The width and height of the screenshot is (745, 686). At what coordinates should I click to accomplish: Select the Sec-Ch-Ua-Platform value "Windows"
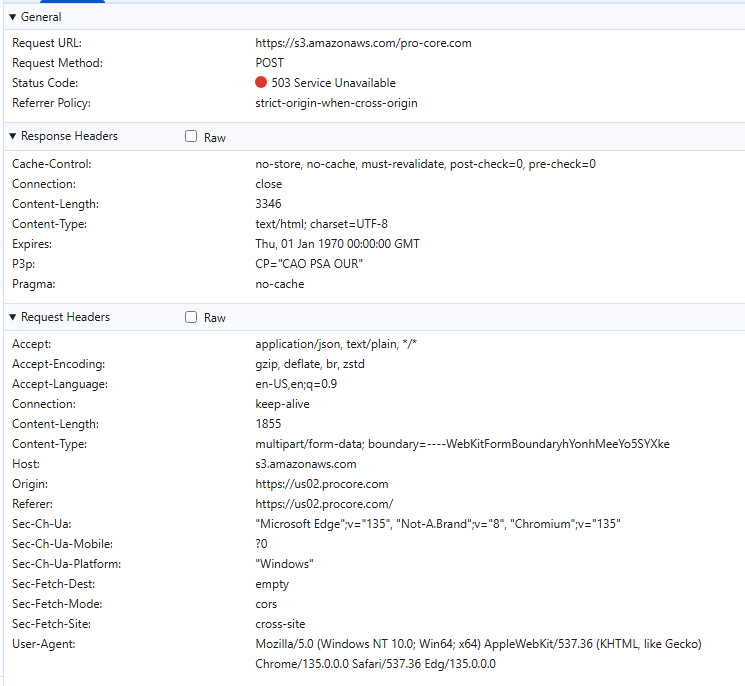[284, 564]
